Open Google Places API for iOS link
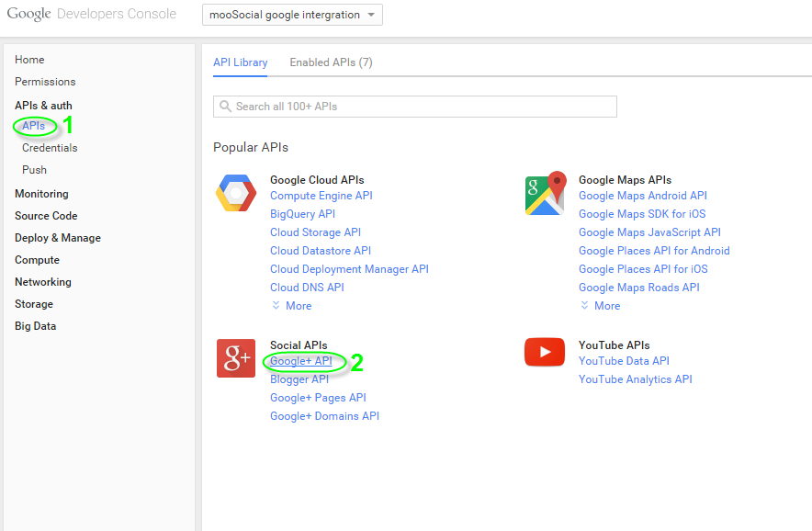The image size is (812, 531). [643, 269]
